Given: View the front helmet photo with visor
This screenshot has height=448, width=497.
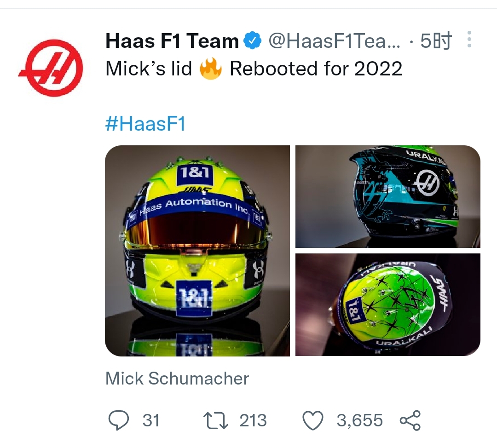Looking at the screenshot, I should click(197, 251).
